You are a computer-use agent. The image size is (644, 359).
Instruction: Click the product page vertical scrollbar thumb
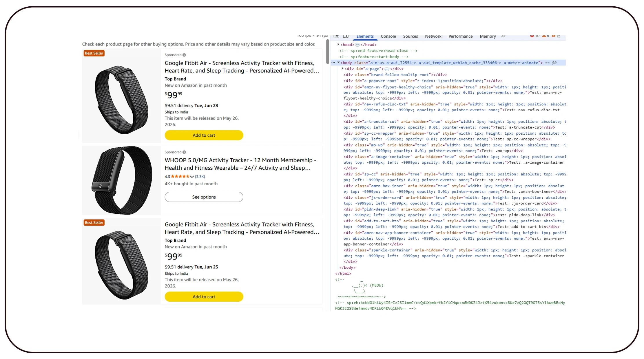pos(328,52)
